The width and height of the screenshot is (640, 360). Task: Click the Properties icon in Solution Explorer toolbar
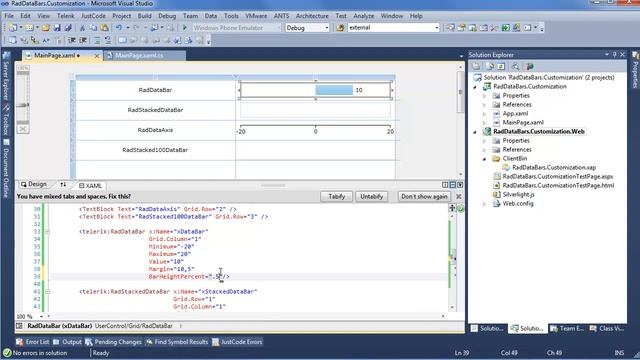pyautogui.click(x=476, y=66)
